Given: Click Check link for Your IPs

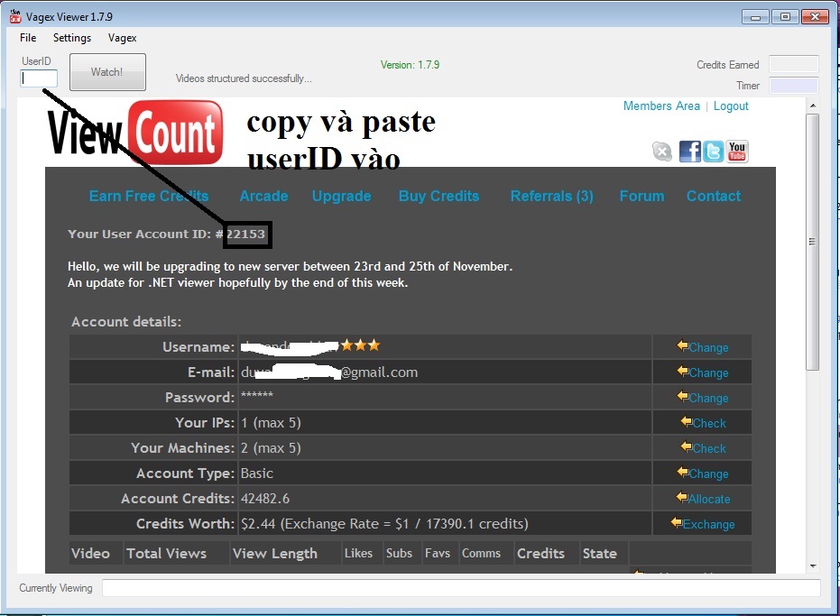Looking at the screenshot, I should [x=709, y=423].
